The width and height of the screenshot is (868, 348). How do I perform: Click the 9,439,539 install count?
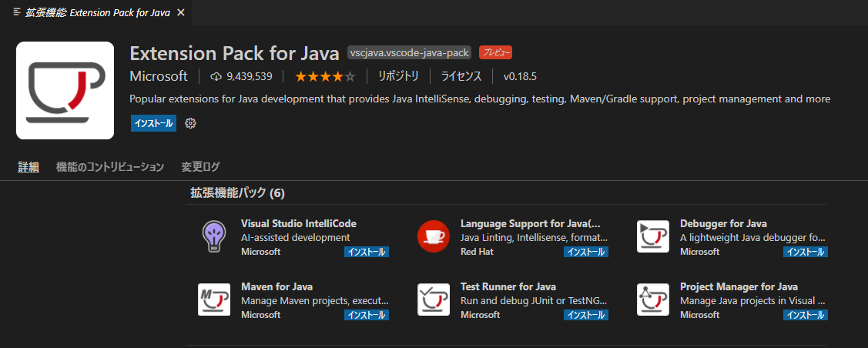tap(249, 76)
